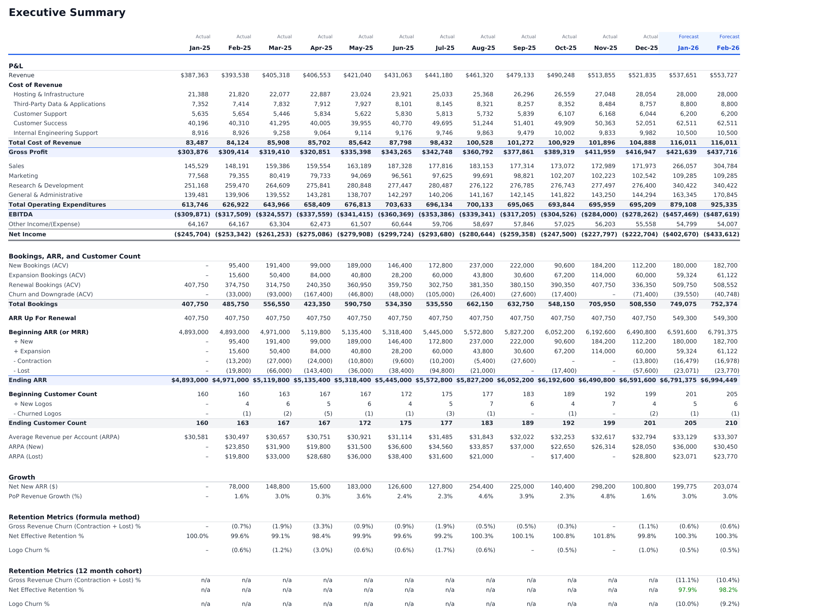Click Beginning Customer Count label

(x=53, y=394)
